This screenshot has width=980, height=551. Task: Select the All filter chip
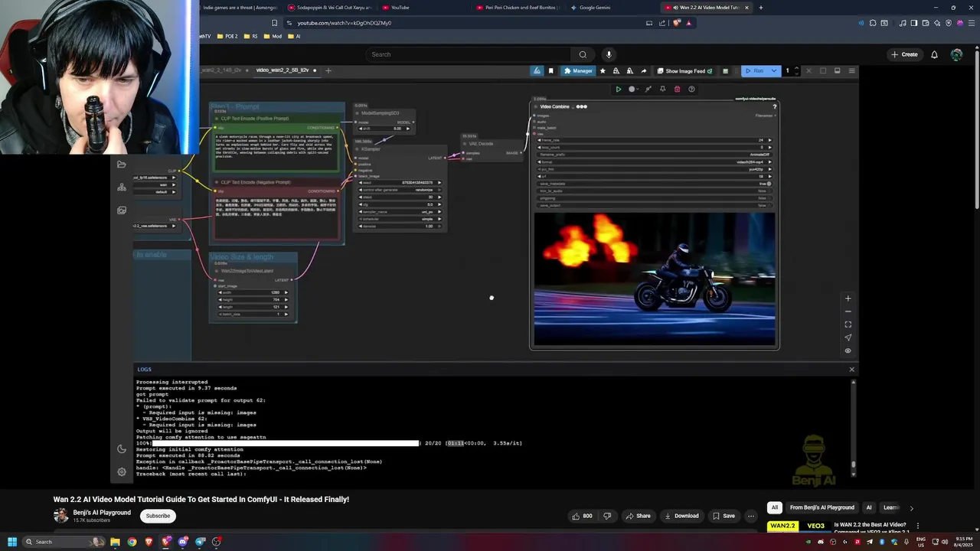[x=775, y=507]
